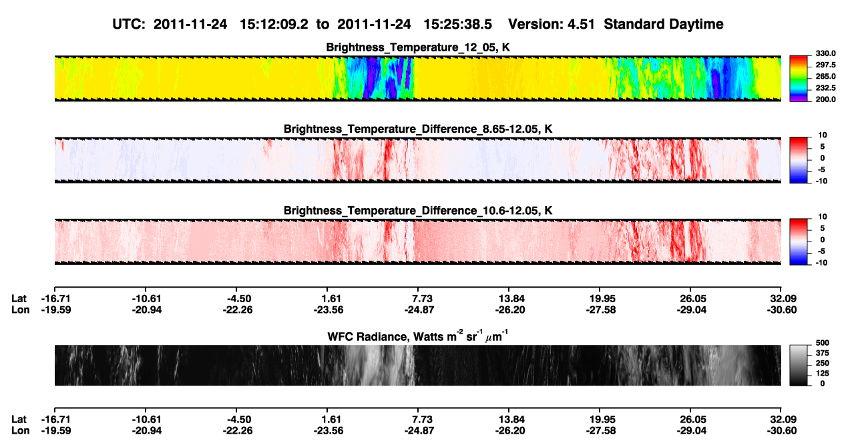This screenshot has height=445, width=868.
Task: Click the UTC time range header text
Action: coord(304,24)
